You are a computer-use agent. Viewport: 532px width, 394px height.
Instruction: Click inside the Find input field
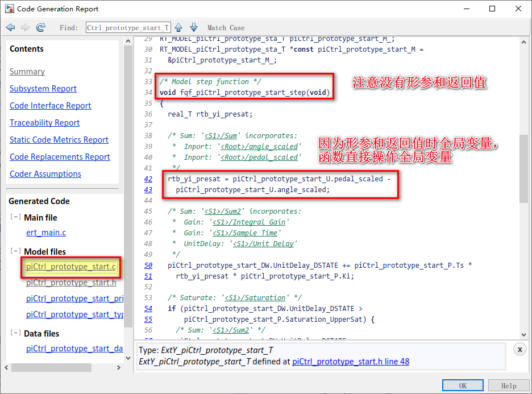pyautogui.click(x=128, y=27)
